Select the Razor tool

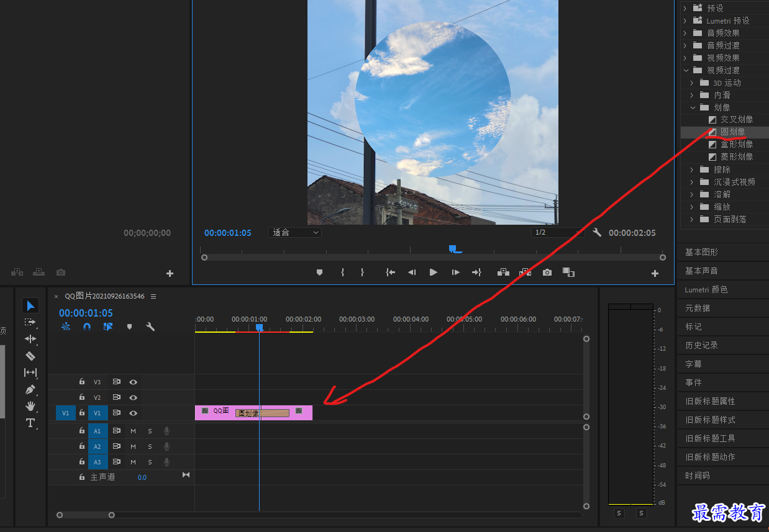(x=30, y=356)
